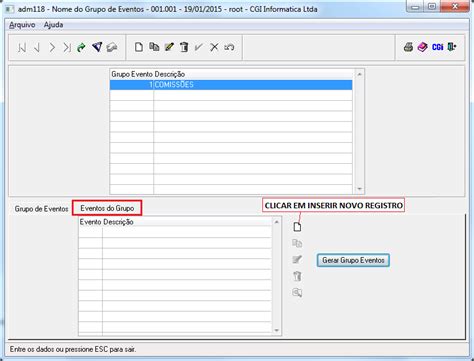Delete event with lower panel trash icon
The height and width of the screenshot is (361, 474).
pos(297,276)
